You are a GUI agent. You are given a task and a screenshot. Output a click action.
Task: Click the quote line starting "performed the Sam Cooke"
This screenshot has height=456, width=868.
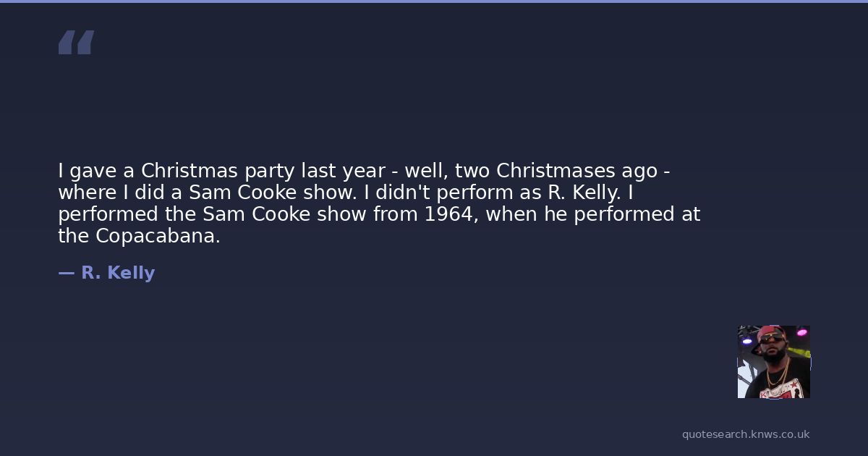click(379, 215)
